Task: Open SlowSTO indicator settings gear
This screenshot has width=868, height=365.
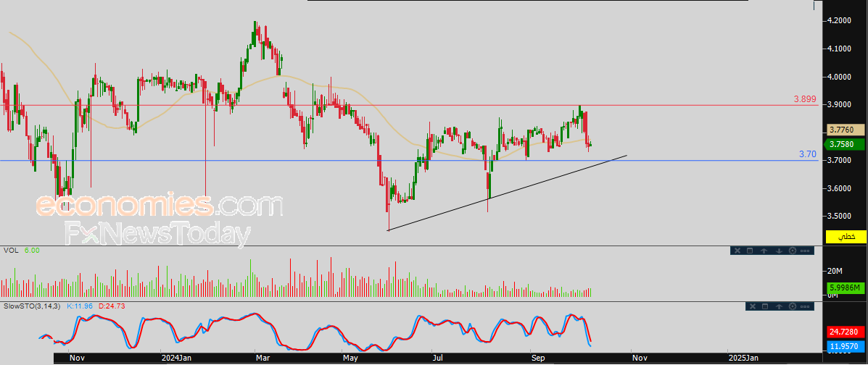Action: pos(792,306)
